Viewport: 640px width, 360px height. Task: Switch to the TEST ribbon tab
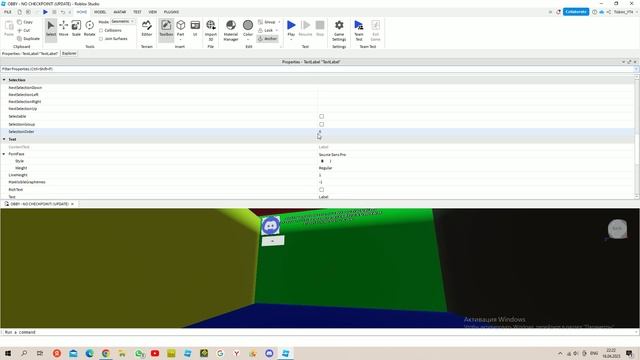pos(137,12)
